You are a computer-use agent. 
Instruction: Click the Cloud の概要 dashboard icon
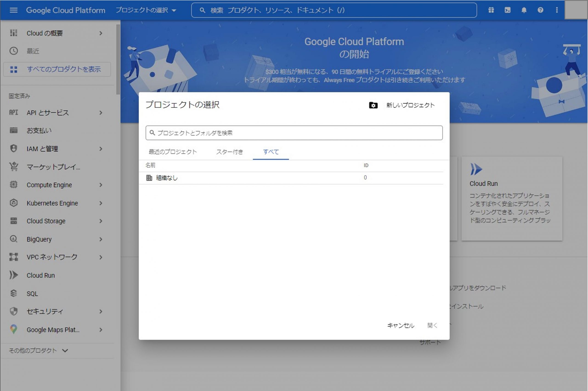coord(14,33)
